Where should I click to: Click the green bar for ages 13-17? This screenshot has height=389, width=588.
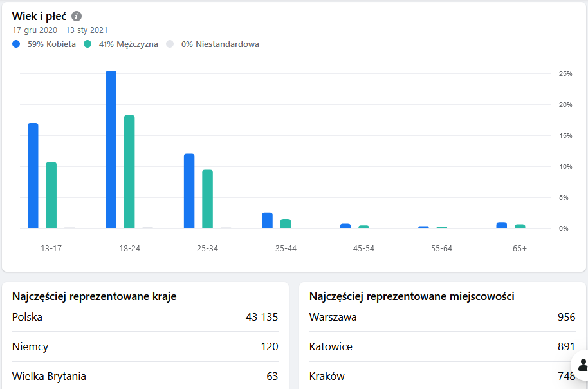(x=51, y=194)
